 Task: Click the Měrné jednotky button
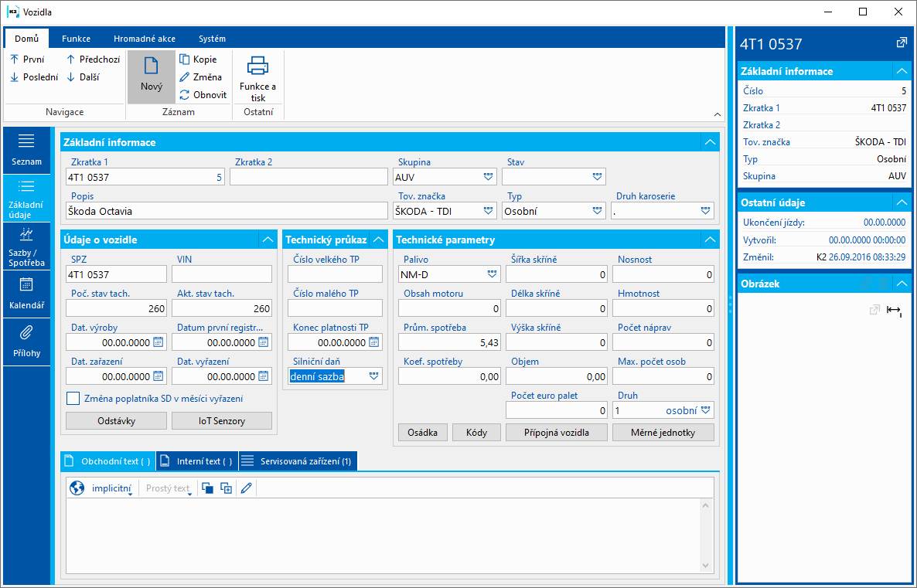tap(663, 433)
